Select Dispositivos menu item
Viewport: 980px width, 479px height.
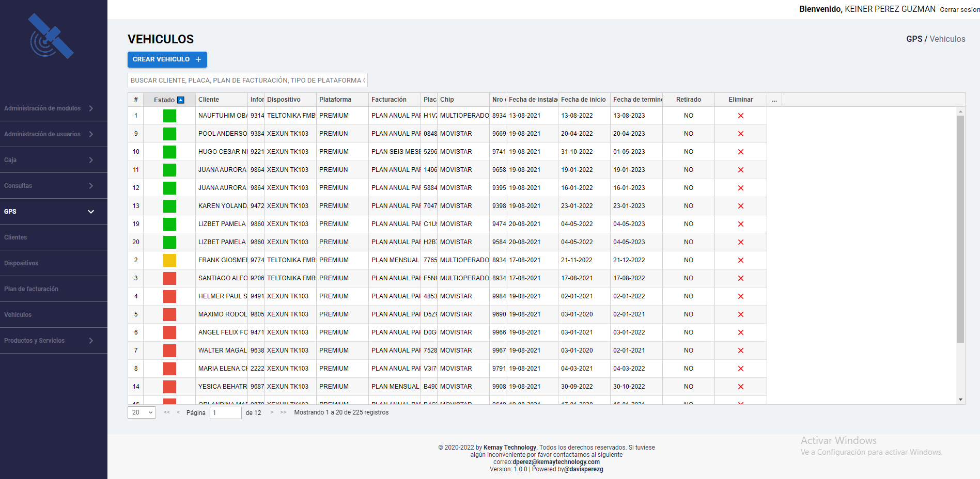tap(21, 263)
